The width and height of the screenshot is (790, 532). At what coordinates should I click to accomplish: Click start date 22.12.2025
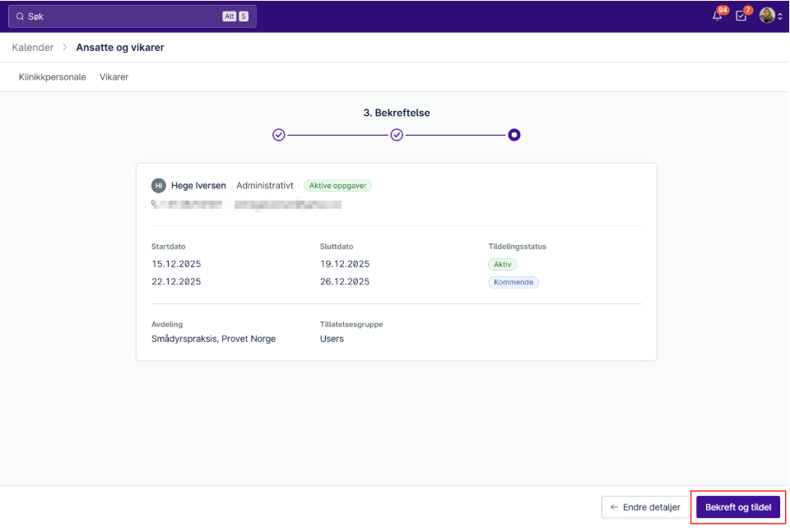click(x=176, y=282)
